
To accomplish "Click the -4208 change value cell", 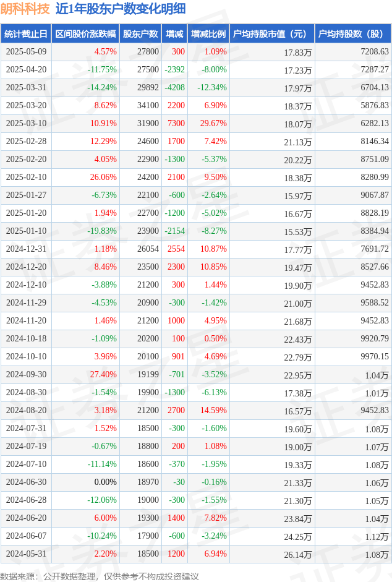I will tap(174, 88).
